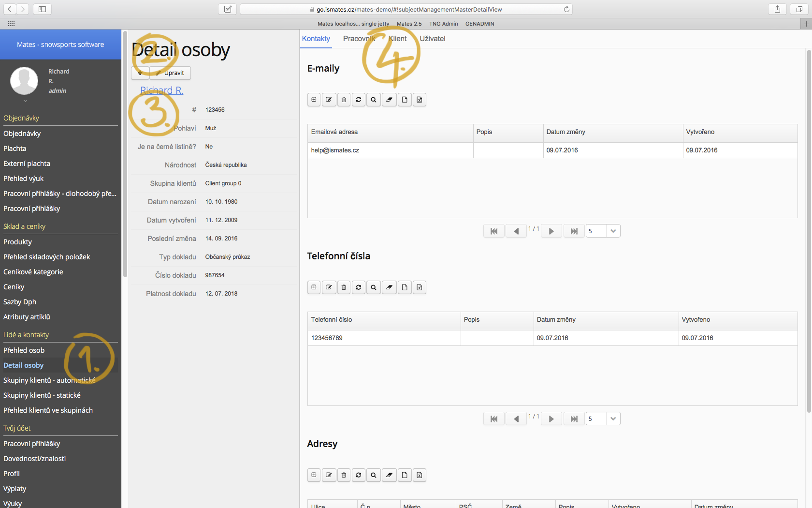Go to previous page of Telefonní čísla table
This screenshot has height=508, width=812.
[x=516, y=419]
